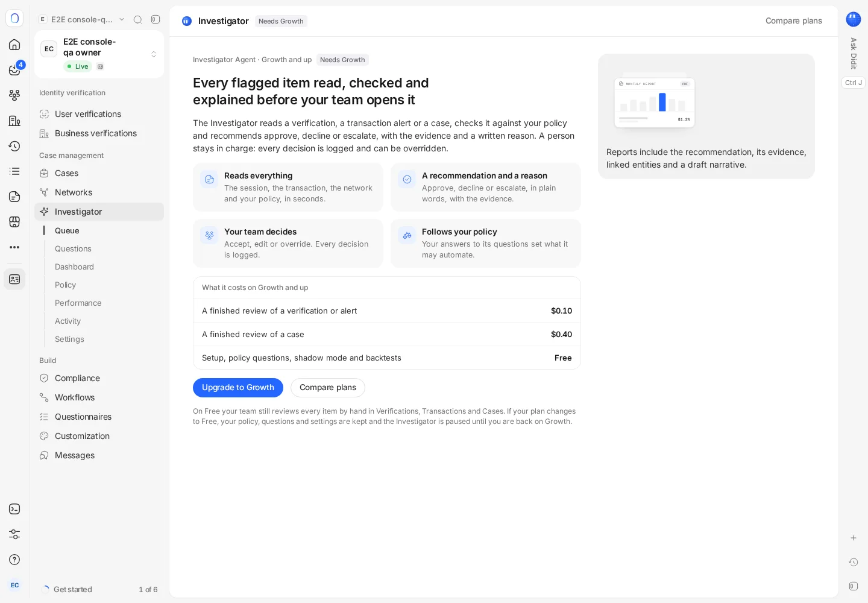
Task: Select the Activity sub-item
Action: click(68, 321)
